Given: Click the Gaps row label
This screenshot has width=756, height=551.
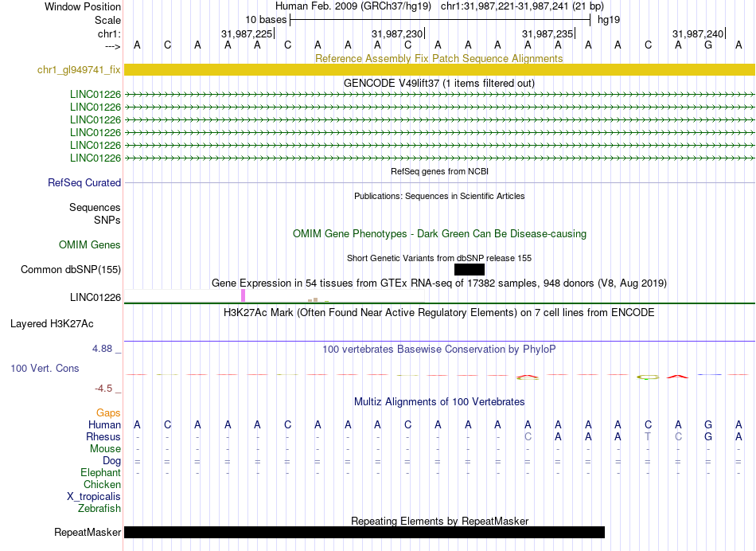Looking at the screenshot, I should (x=108, y=412).
